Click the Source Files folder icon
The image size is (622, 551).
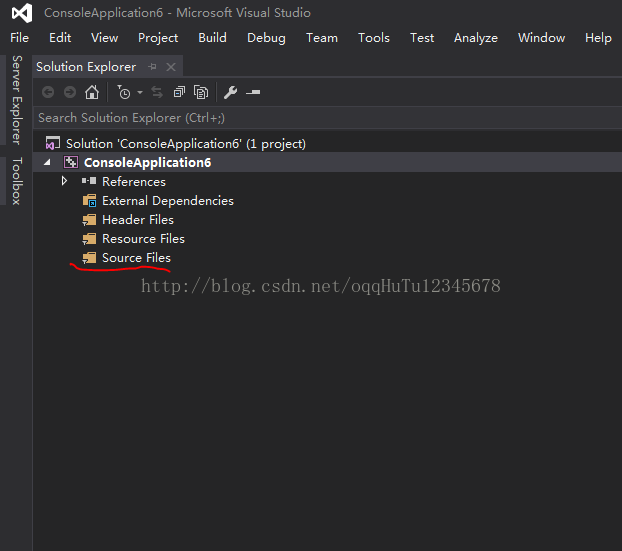pyautogui.click(x=89, y=258)
